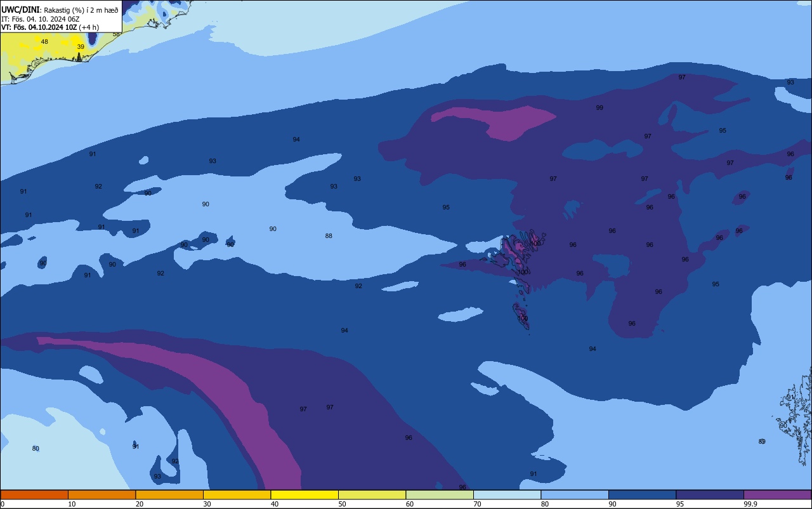Click the light blue 80–90 legend swatch
812x509 pixels.
(575, 494)
